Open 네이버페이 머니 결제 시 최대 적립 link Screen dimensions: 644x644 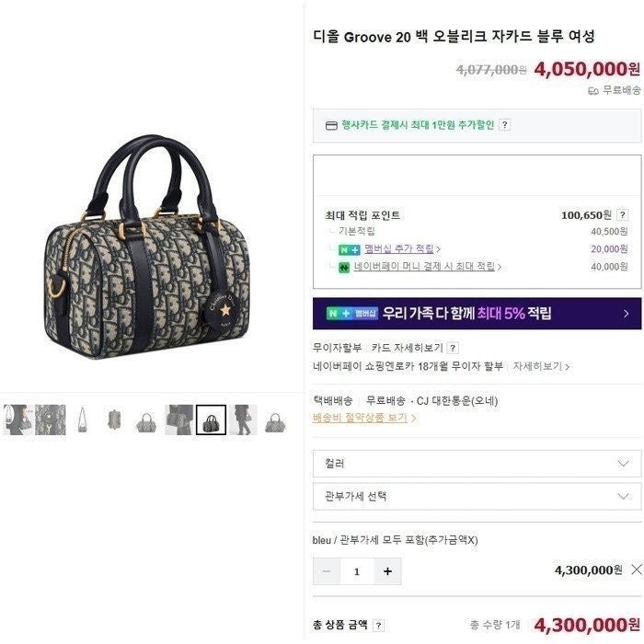coord(427,267)
